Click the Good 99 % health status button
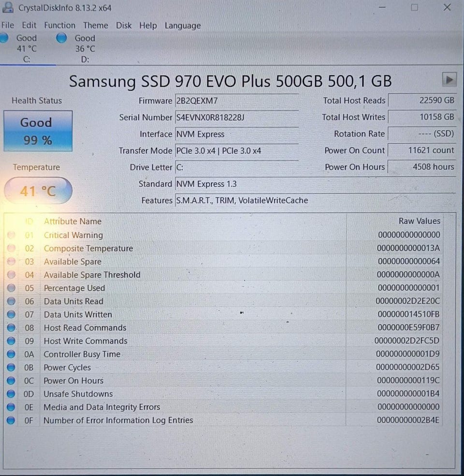 pos(38,131)
